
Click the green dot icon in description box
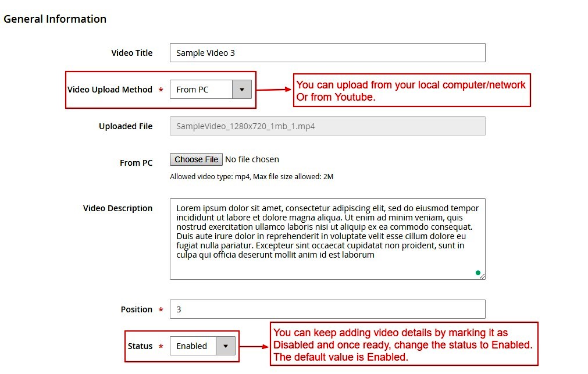[478, 272]
